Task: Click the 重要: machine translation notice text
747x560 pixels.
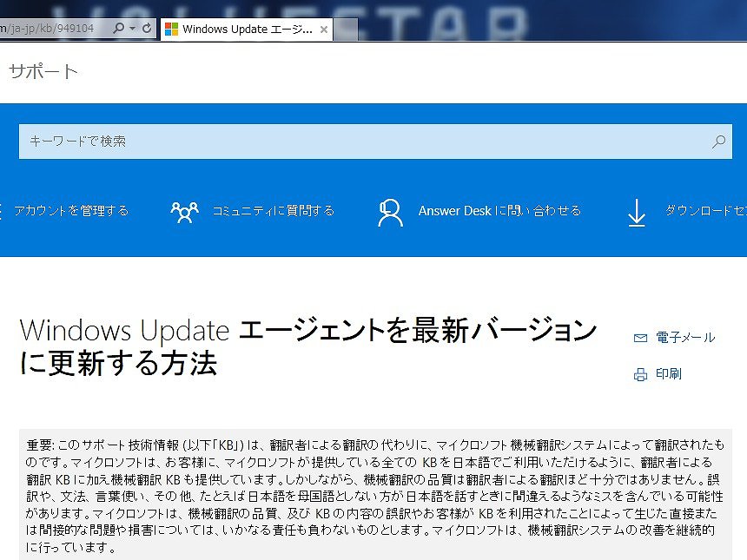Action: [375, 496]
